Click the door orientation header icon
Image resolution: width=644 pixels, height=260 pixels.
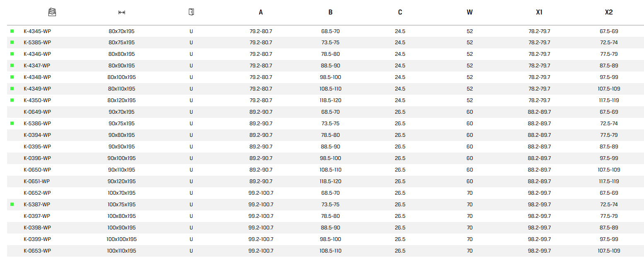tap(191, 12)
